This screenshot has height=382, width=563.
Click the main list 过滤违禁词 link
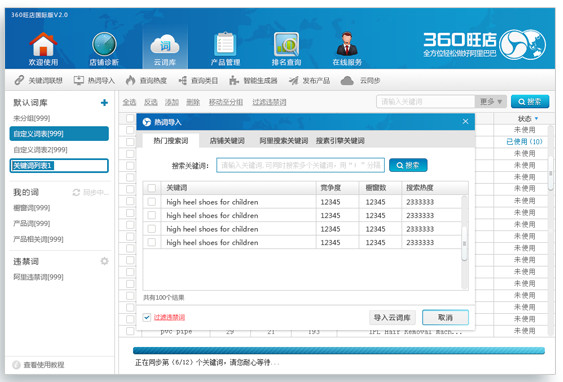click(269, 102)
